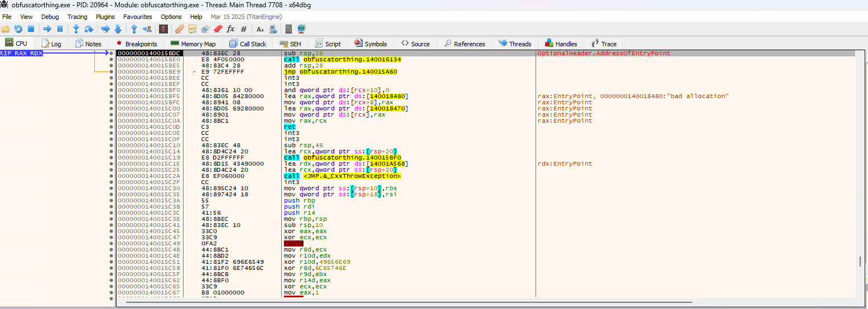Switch to the Source tab
The height and width of the screenshot is (309, 868).
tap(416, 44)
